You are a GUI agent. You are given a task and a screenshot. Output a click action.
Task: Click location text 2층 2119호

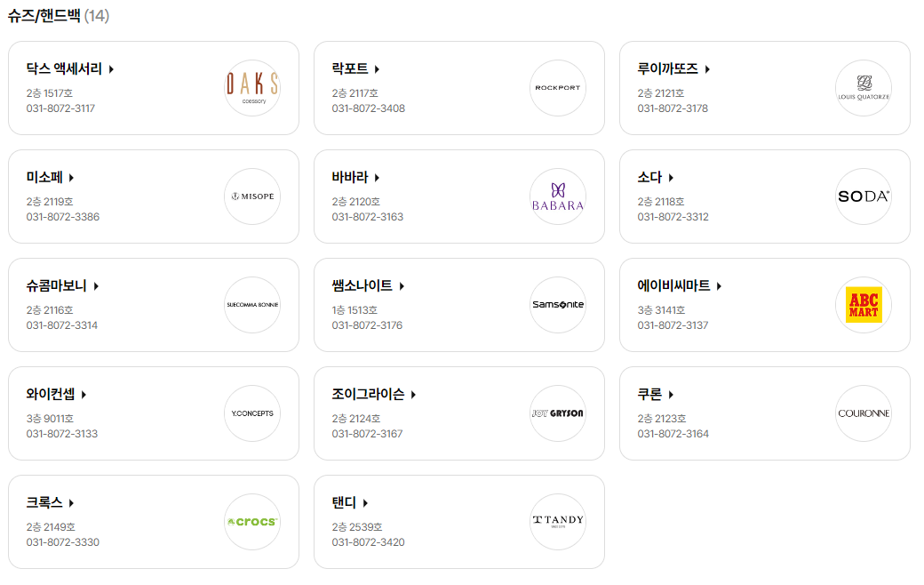point(50,202)
